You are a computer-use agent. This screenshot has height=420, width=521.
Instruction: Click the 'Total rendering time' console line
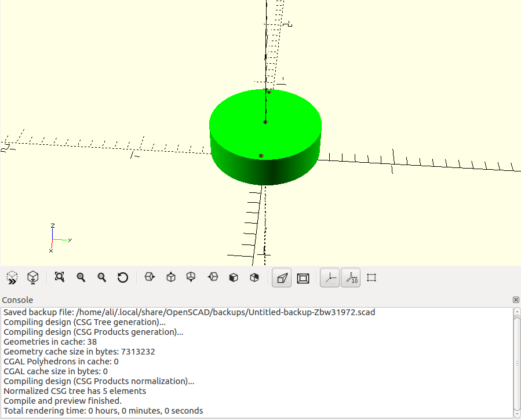[x=103, y=411]
